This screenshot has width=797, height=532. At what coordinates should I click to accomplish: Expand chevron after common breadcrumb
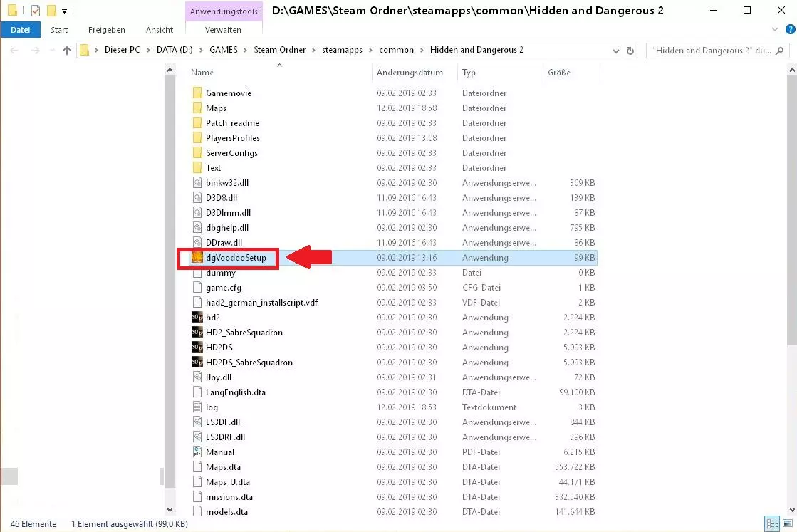coord(422,50)
